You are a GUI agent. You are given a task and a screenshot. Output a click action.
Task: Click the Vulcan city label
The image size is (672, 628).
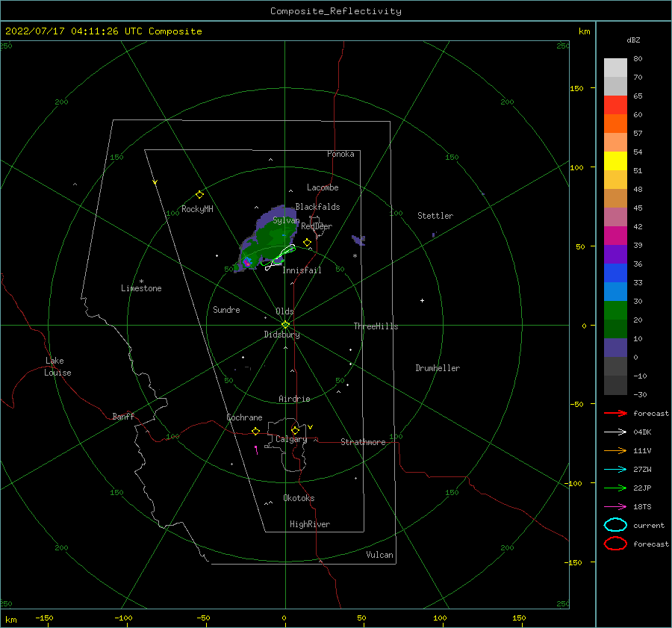click(380, 555)
